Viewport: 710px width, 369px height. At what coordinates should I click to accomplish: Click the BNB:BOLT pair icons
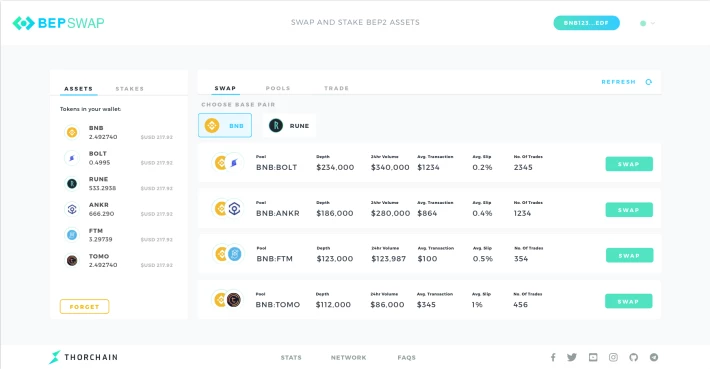click(227, 163)
